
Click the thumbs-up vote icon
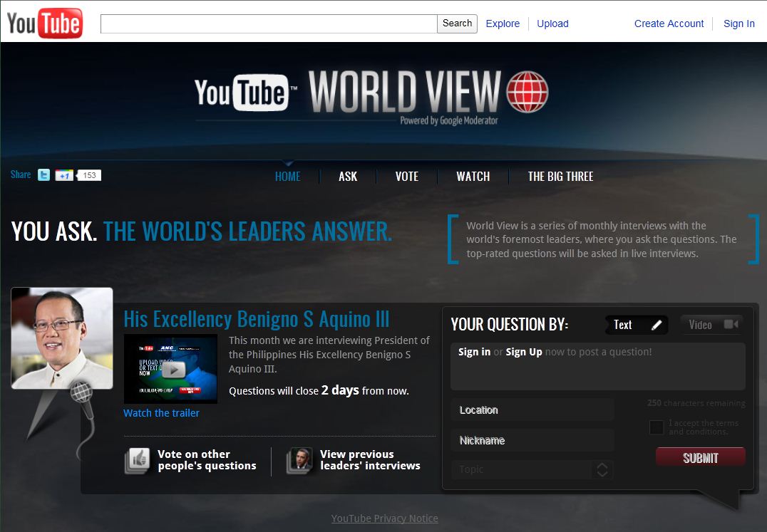[x=137, y=460]
